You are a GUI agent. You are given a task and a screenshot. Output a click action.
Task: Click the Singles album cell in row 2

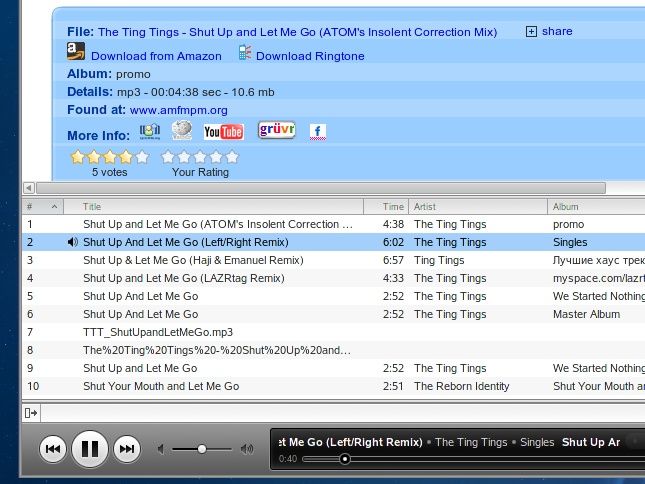(570, 243)
